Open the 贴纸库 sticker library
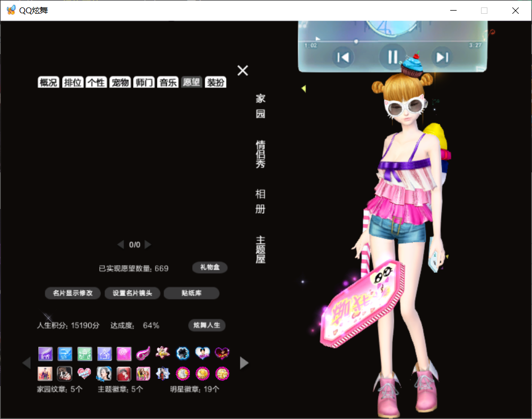Image resolution: width=532 pixels, height=419 pixels. tap(191, 293)
